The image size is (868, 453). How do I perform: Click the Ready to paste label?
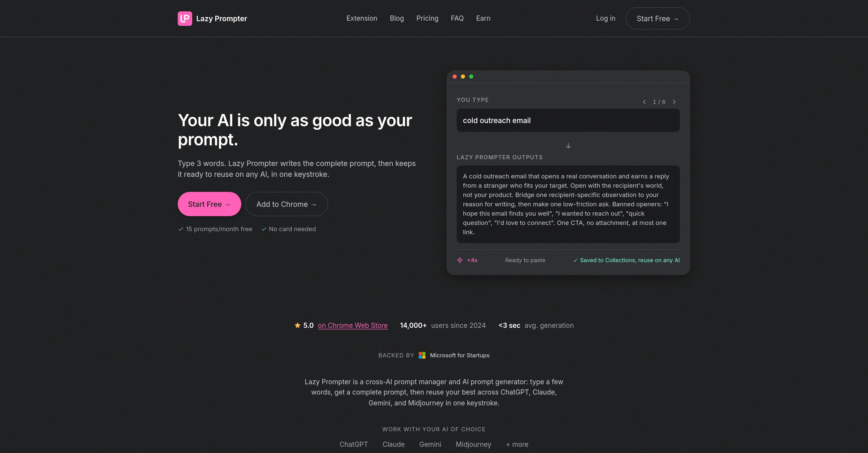click(x=525, y=260)
